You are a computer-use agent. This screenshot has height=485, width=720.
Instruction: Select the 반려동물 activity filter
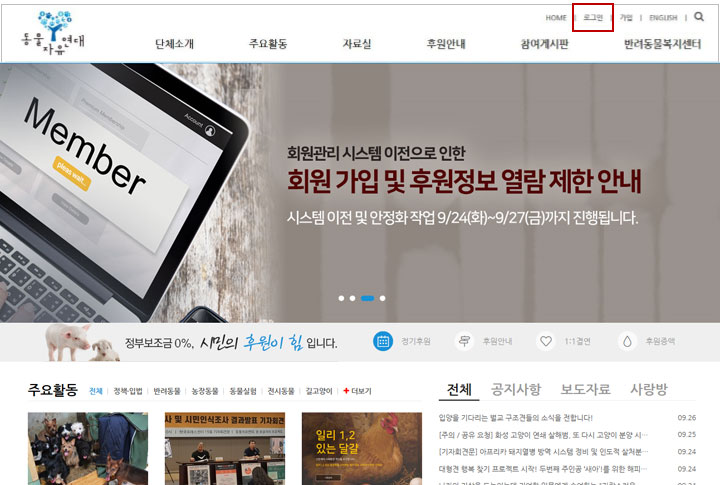tap(167, 391)
